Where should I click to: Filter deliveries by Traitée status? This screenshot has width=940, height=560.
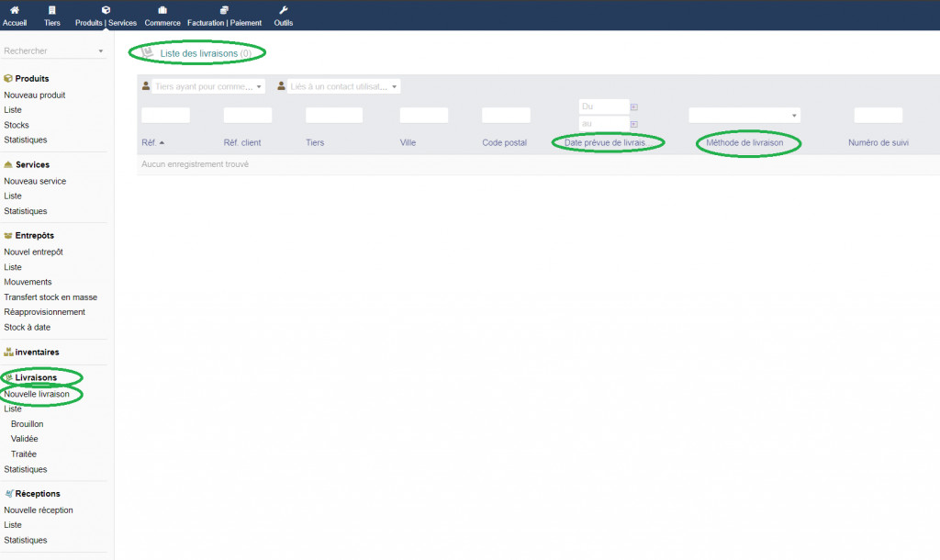click(x=23, y=454)
